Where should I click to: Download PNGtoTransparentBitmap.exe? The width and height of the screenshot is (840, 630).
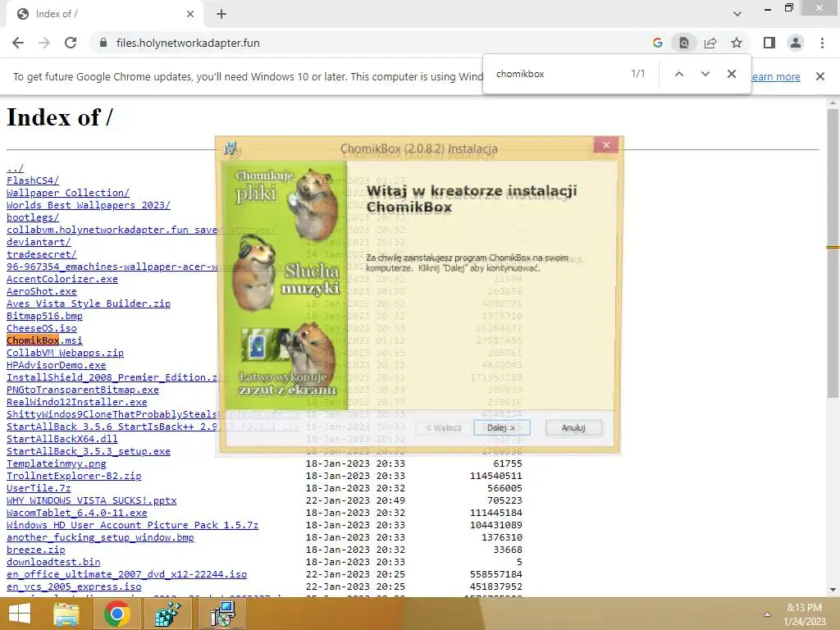point(83,390)
